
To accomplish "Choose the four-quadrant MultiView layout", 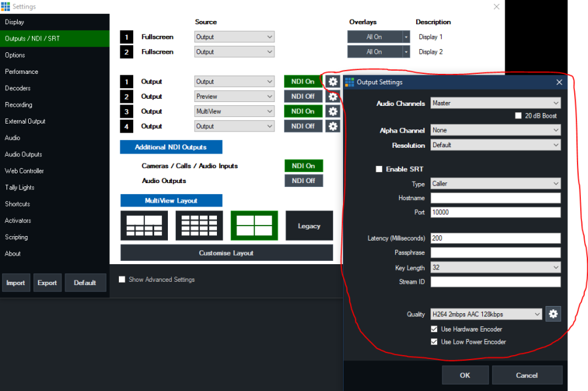I will click(x=254, y=226).
